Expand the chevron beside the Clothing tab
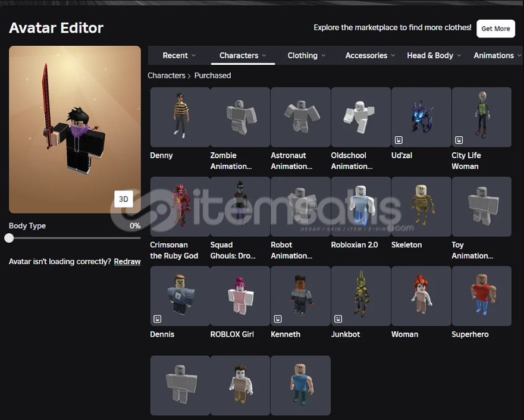Viewport: 524px width, 420px height. coord(324,55)
